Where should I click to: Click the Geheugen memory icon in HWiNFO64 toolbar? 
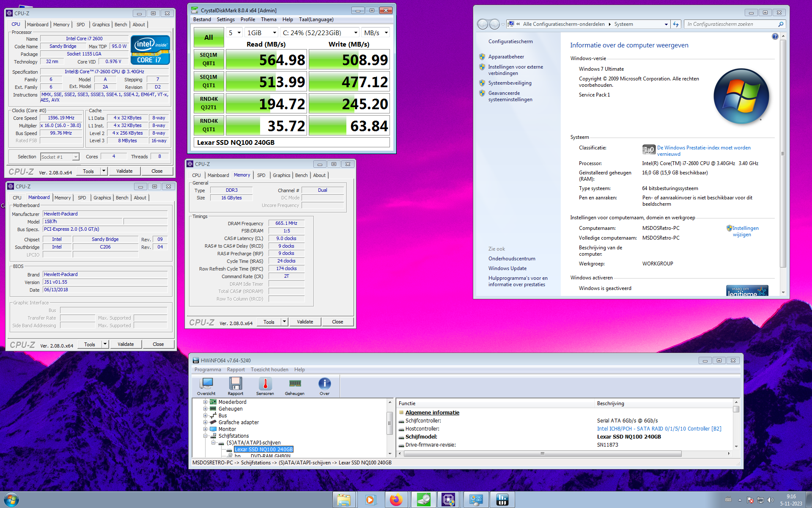[x=295, y=386]
